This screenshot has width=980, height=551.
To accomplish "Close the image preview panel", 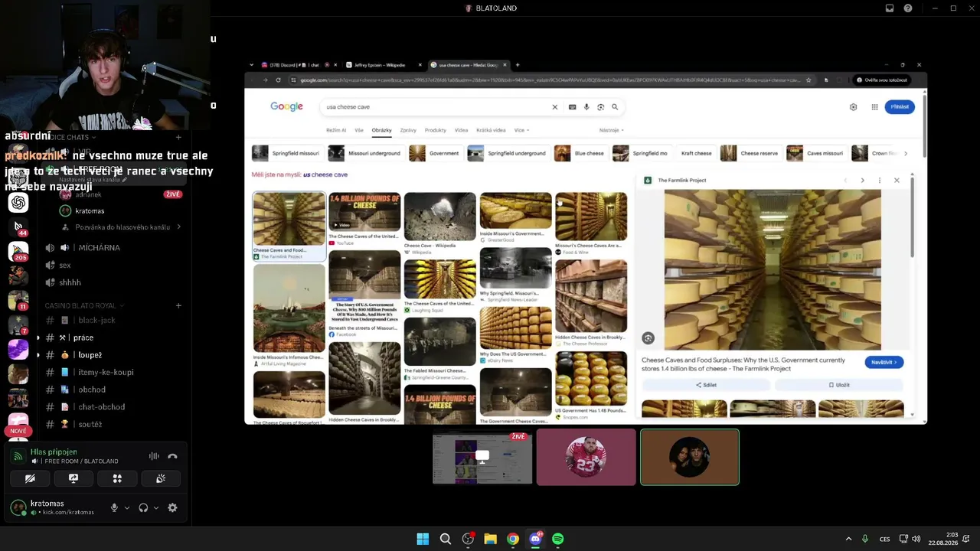I will (x=897, y=181).
